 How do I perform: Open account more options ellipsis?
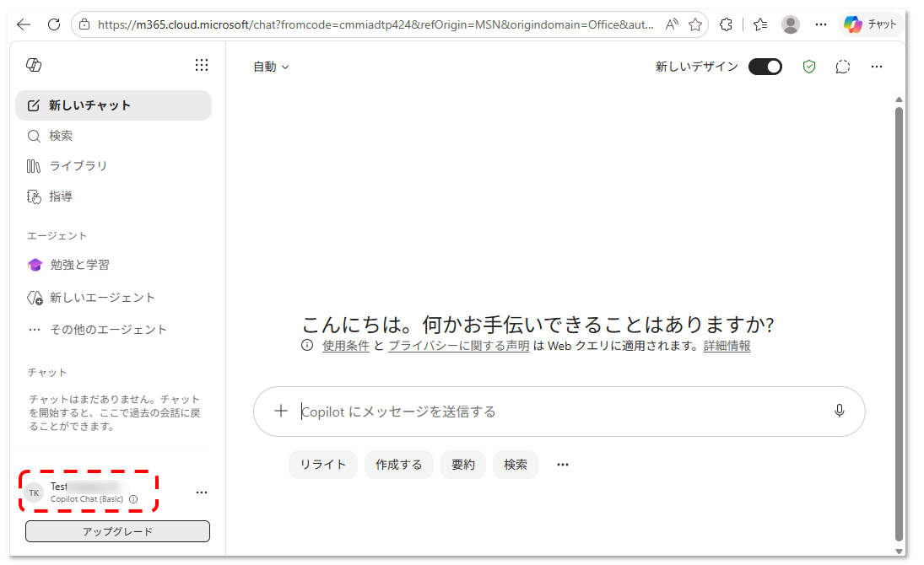pyautogui.click(x=202, y=492)
